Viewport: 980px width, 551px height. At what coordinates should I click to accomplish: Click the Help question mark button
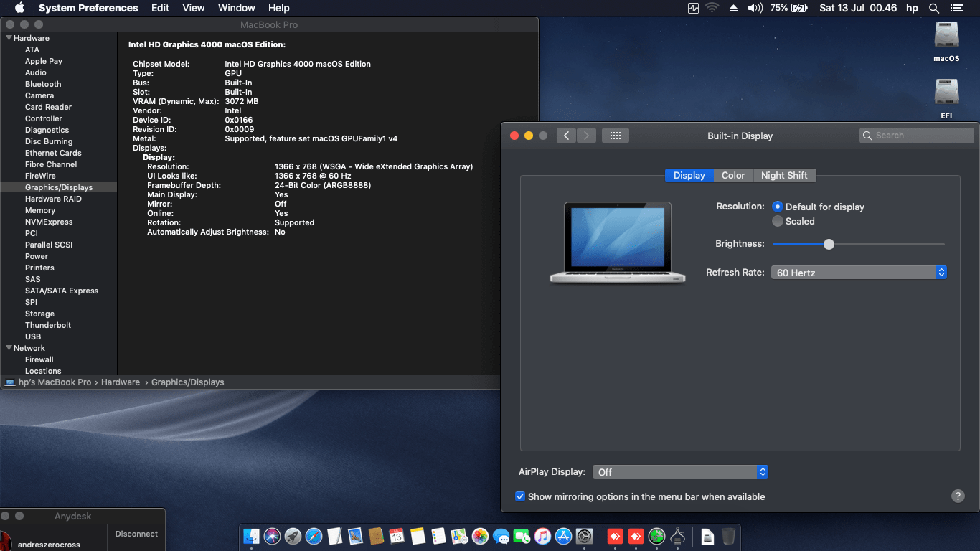(x=958, y=496)
